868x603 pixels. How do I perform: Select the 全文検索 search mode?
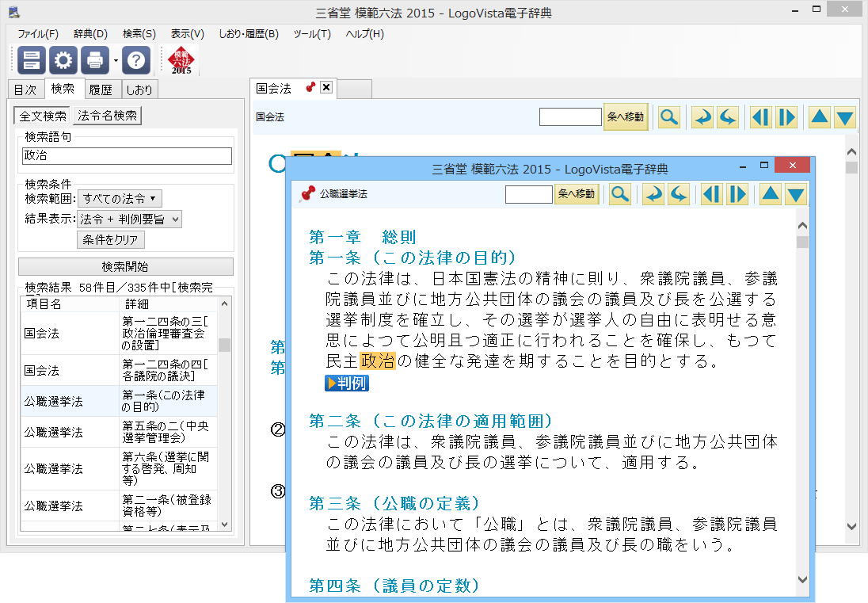click(x=43, y=116)
